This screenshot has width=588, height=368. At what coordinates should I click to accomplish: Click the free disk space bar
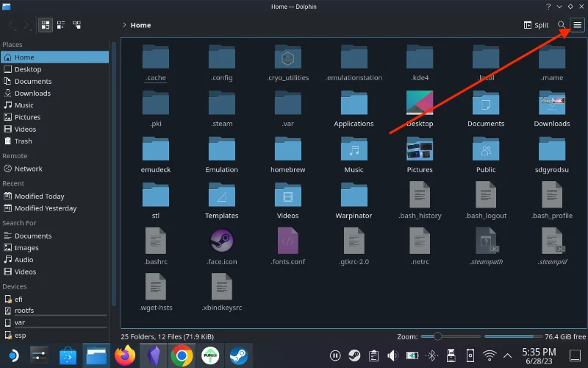click(513, 336)
